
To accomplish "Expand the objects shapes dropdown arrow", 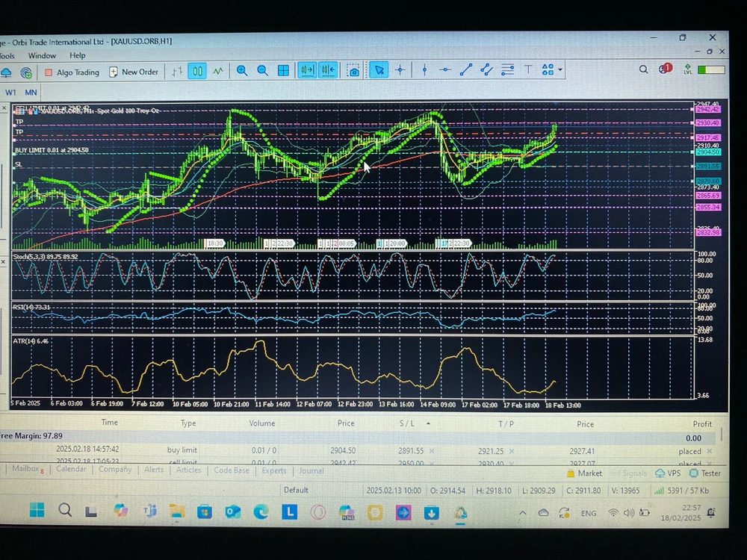I will pyautogui.click(x=560, y=70).
